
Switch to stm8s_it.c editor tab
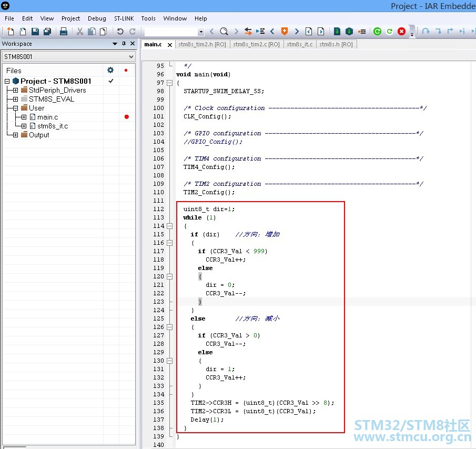click(x=300, y=44)
